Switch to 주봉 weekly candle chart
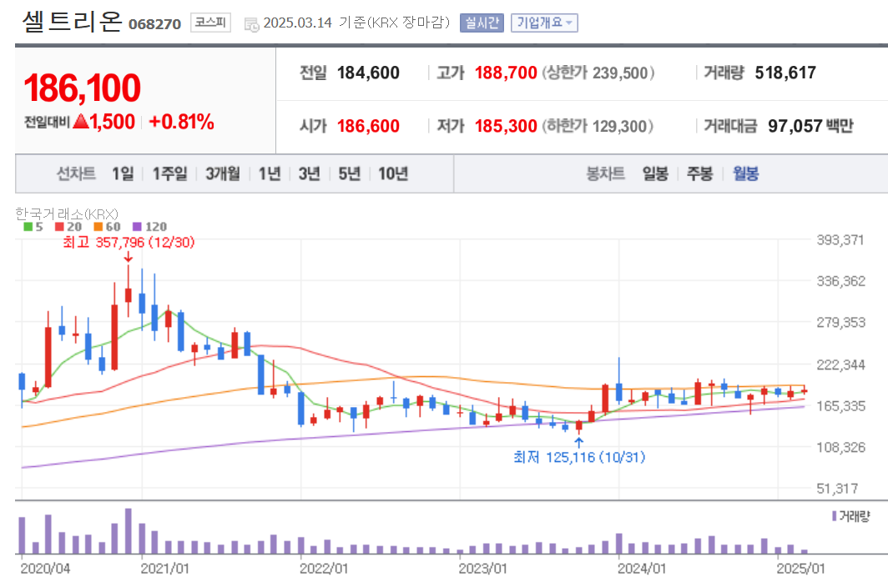Screen dimensions: 888x588 click(700, 173)
